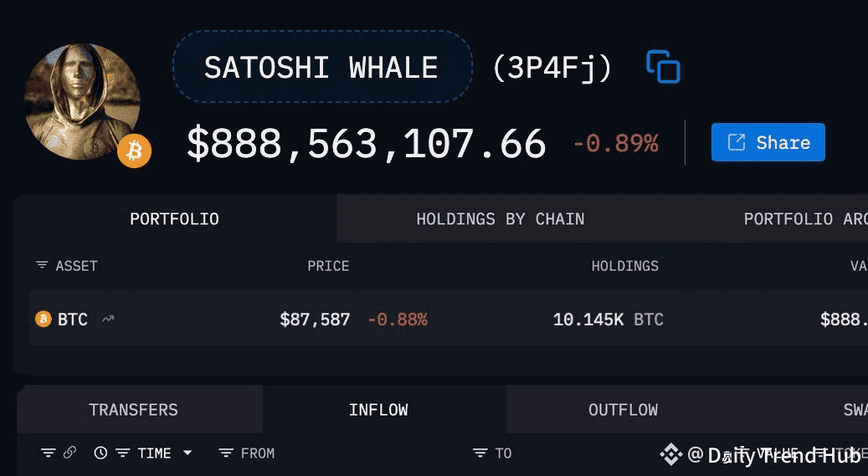Open the Satoshi Whale avatar image
This screenshot has width=868, height=476.
[82, 101]
